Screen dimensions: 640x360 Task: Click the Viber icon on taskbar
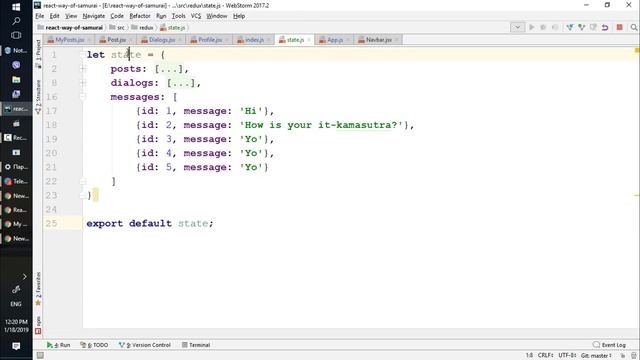tap(16, 65)
